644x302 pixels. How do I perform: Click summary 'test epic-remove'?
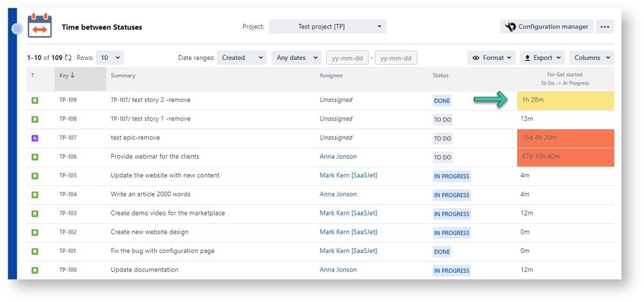[135, 137]
